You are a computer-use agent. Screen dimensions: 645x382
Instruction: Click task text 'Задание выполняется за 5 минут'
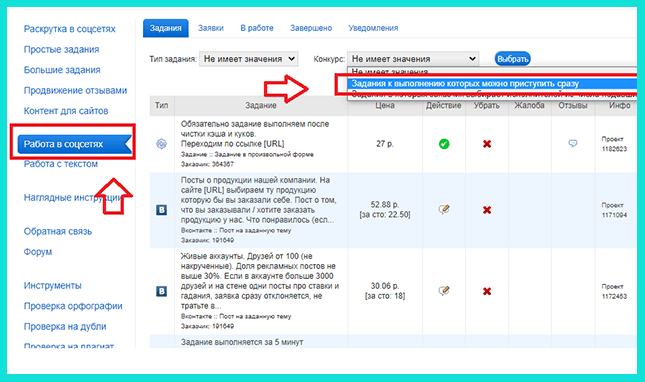pyautogui.click(x=242, y=342)
